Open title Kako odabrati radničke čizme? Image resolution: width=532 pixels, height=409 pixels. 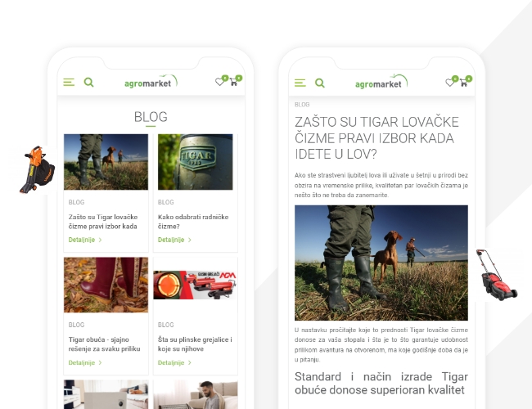tap(193, 222)
